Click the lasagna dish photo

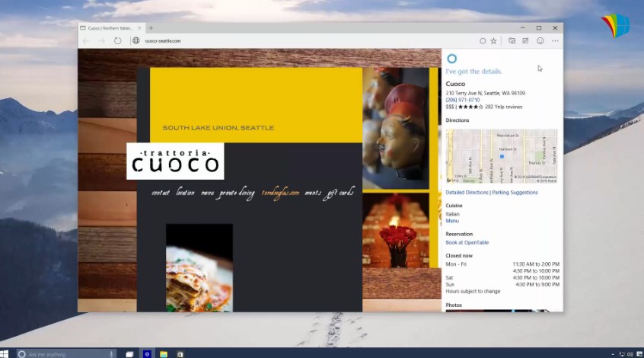click(x=199, y=267)
